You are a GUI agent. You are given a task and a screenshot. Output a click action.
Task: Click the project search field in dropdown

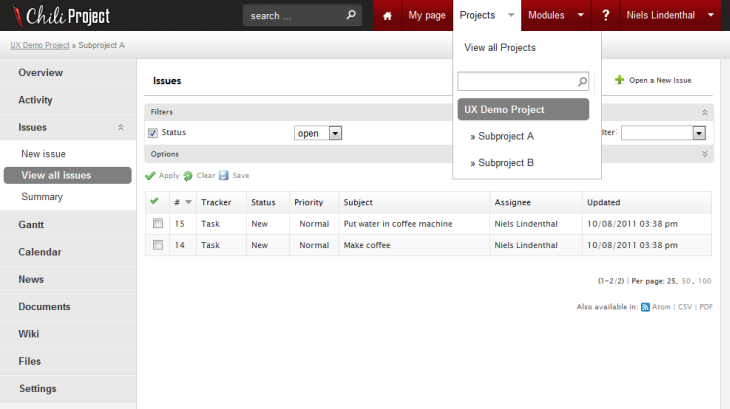pos(516,81)
